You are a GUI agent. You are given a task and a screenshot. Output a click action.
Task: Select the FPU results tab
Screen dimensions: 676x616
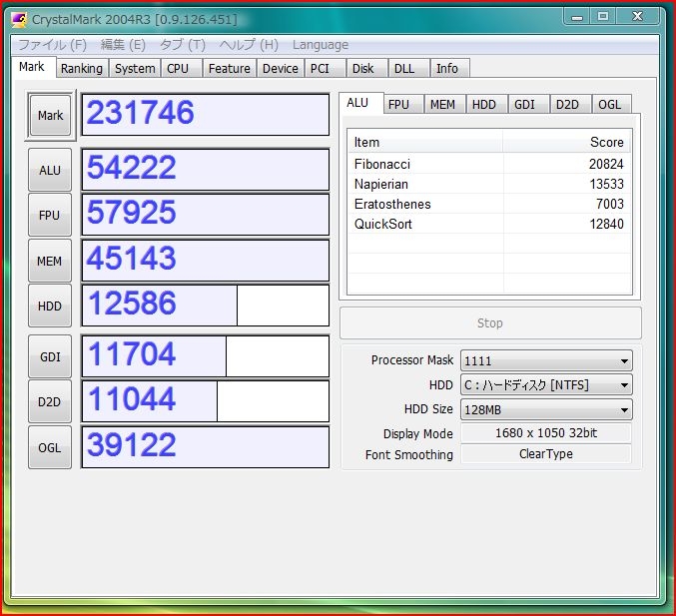[398, 105]
